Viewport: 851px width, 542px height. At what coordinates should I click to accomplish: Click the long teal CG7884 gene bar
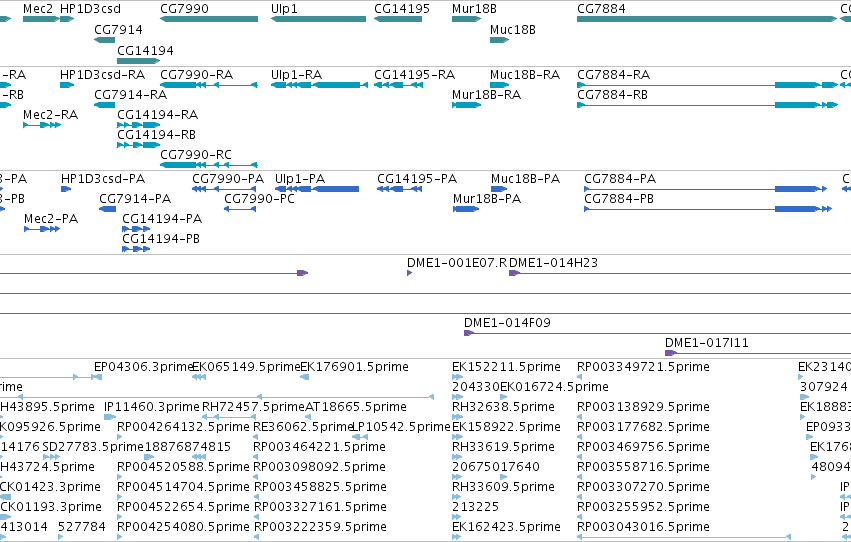click(706, 19)
